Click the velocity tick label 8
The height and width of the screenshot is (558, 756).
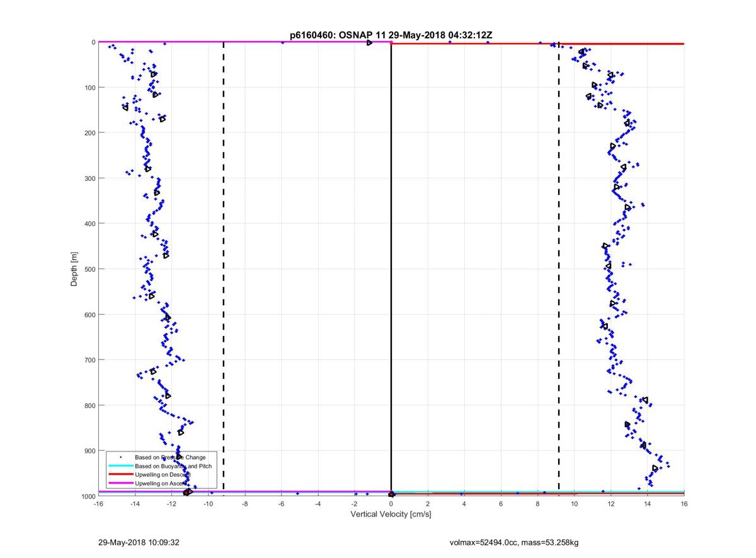pyautogui.click(x=538, y=504)
